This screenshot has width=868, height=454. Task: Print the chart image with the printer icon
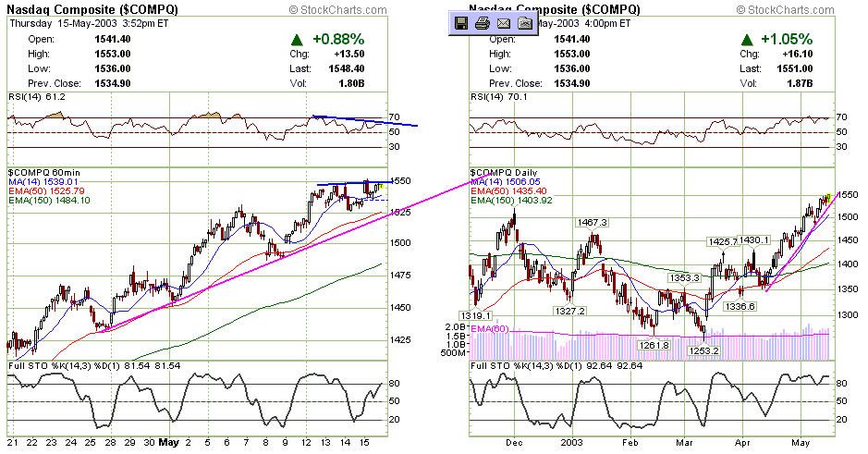coord(483,23)
